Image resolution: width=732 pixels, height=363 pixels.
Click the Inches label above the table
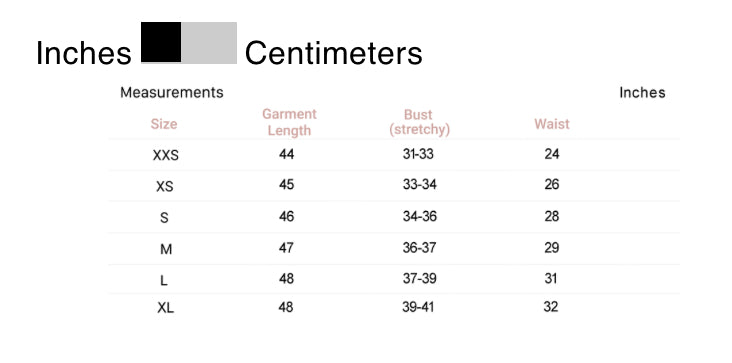coord(642,92)
